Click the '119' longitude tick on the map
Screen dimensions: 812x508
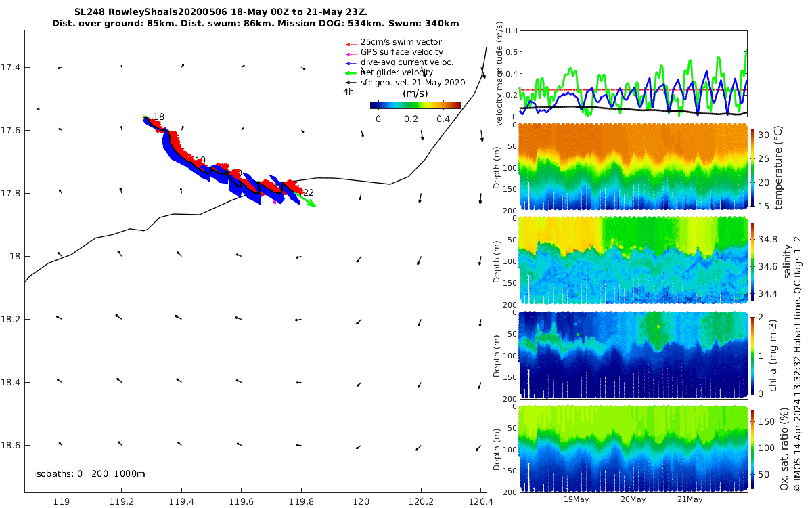(62, 502)
